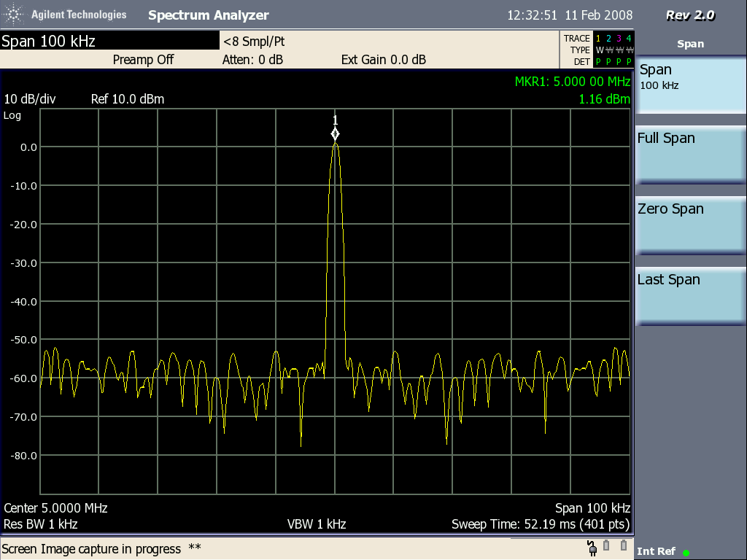The width and height of the screenshot is (747, 560).
Task: Click the 'Log' scale type label
Action: click(x=12, y=115)
